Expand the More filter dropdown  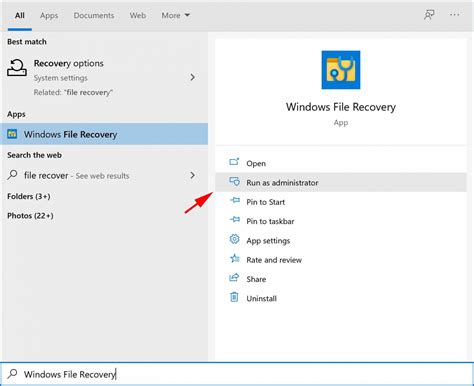(x=176, y=15)
